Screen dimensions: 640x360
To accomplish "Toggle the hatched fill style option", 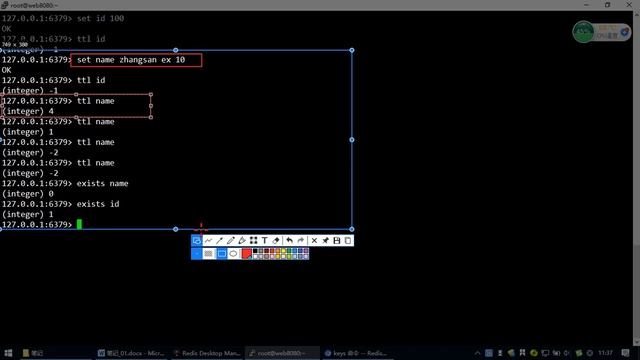I will coord(209,254).
